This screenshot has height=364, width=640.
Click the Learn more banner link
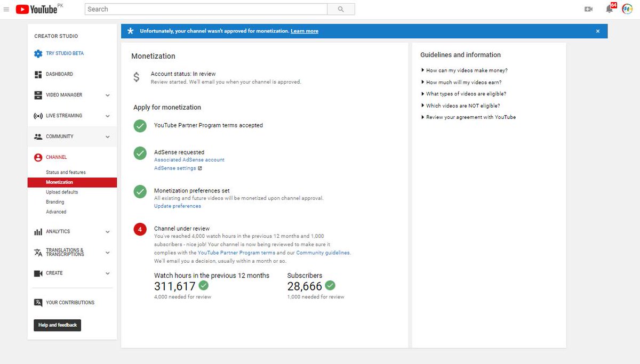305,31
